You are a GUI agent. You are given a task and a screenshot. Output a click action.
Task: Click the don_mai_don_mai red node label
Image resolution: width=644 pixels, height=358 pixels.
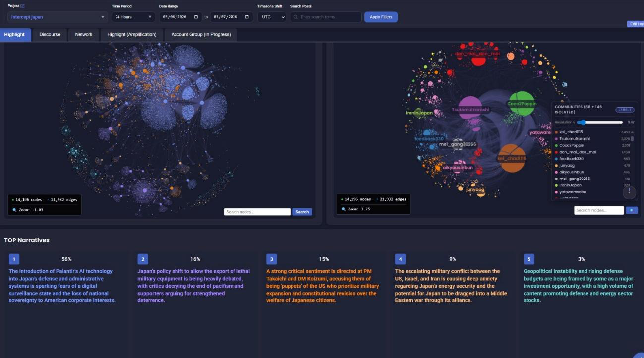tap(477, 53)
